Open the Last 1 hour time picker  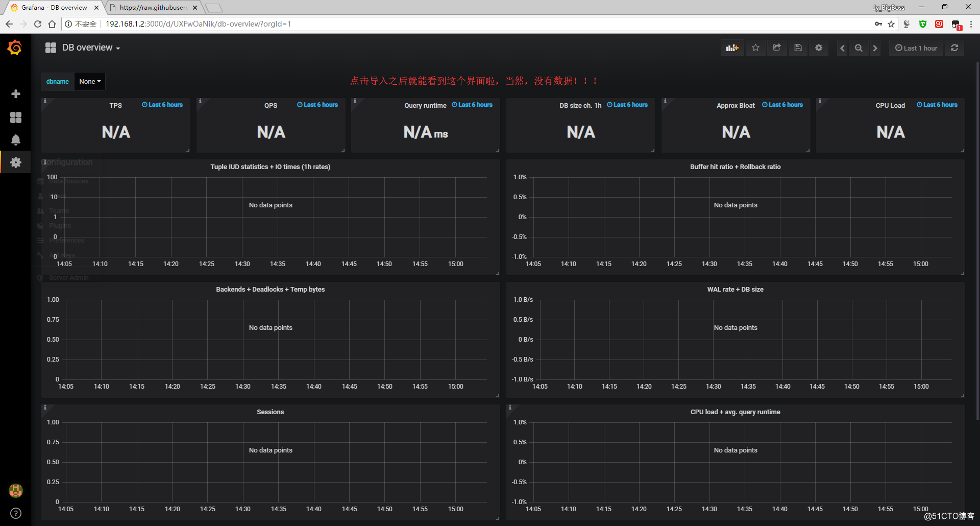[916, 48]
